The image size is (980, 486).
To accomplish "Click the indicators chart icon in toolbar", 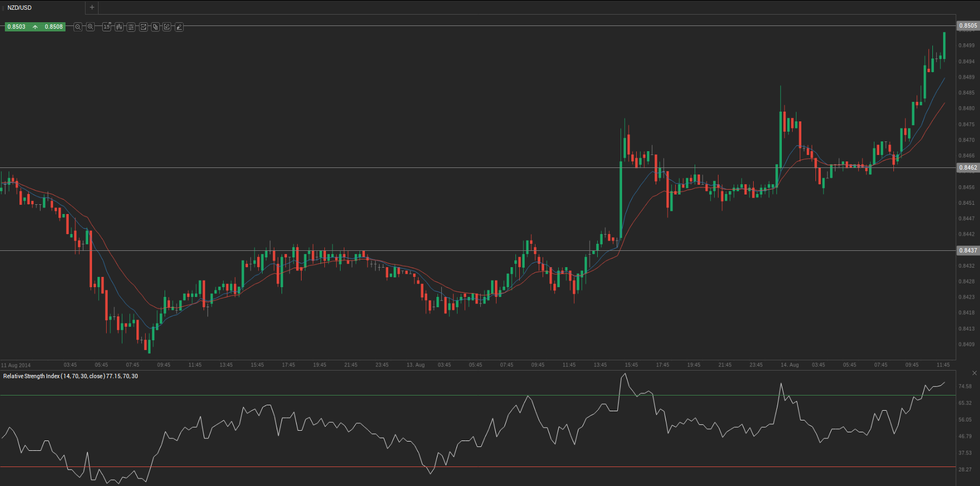I will [143, 27].
